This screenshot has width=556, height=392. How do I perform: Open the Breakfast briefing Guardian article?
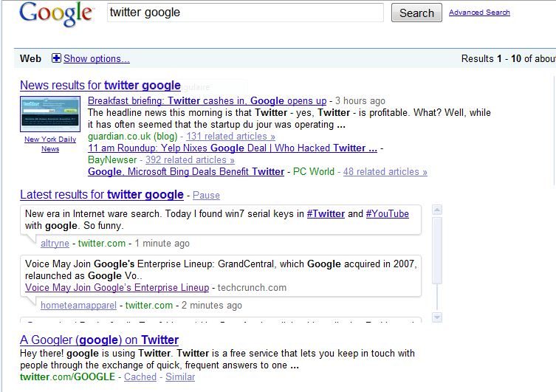point(207,101)
